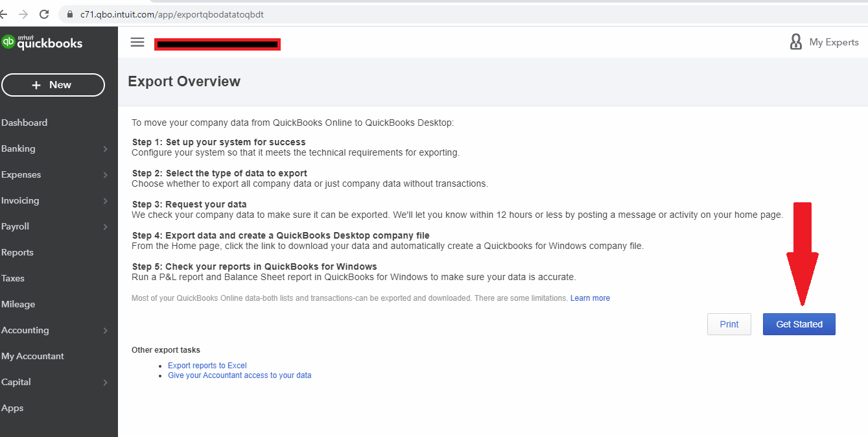Go to Apps in the sidebar
Screen dimensions: 868x437
point(12,408)
